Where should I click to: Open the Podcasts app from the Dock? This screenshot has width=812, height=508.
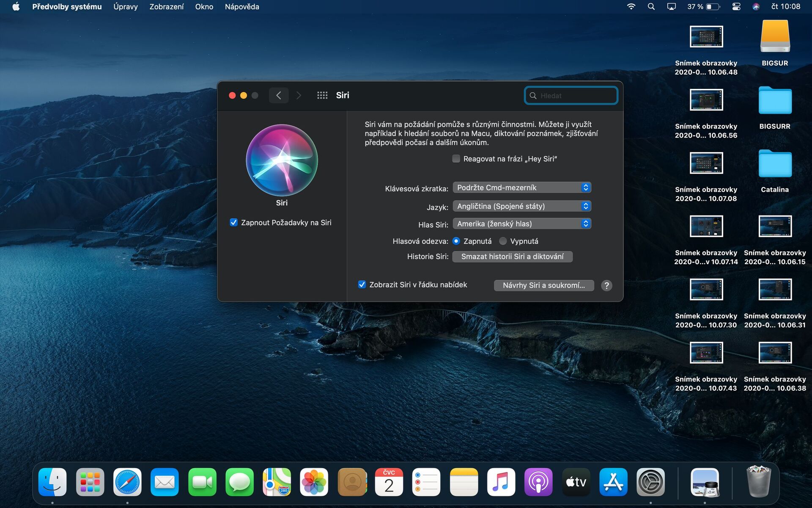pos(538,482)
